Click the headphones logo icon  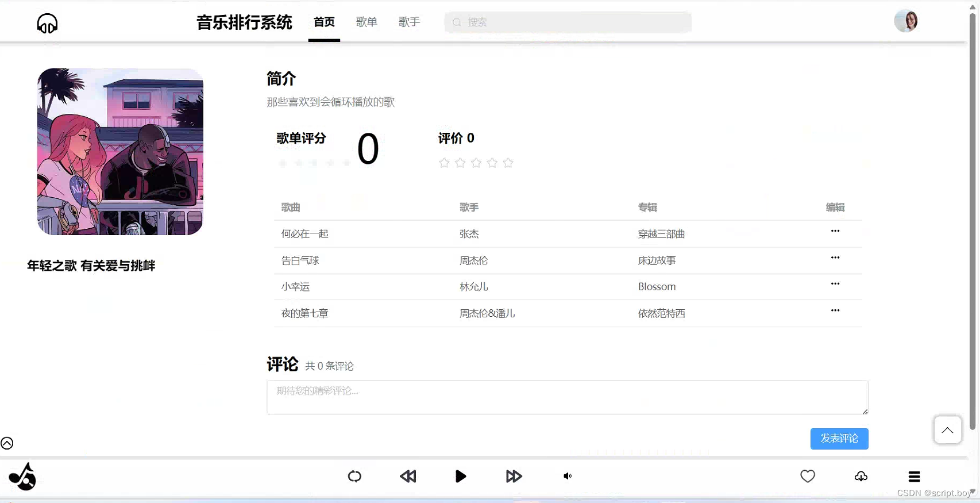pyautogui.click(x=47, y=24)
